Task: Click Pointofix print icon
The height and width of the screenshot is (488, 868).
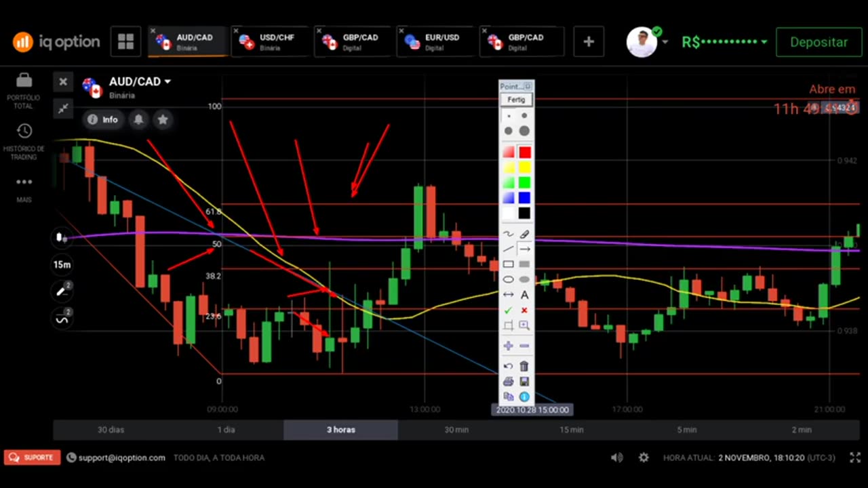Action: tap(508, 382)
